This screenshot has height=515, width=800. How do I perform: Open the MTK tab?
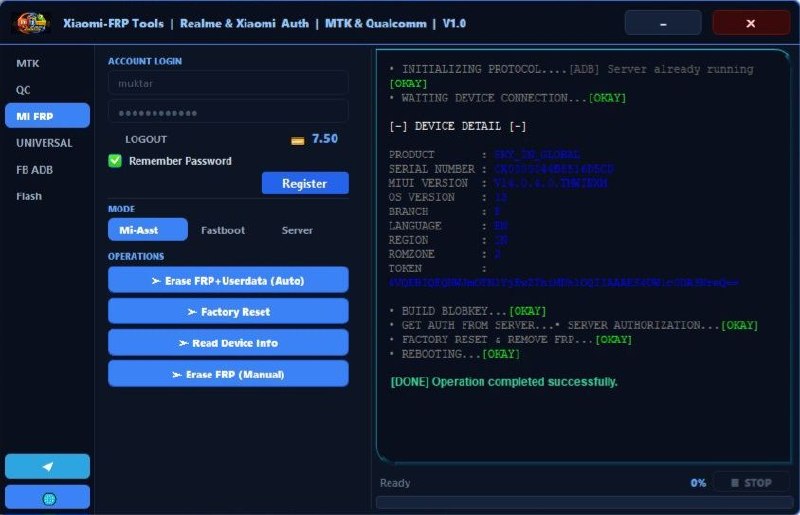click(x=28, y=63)
